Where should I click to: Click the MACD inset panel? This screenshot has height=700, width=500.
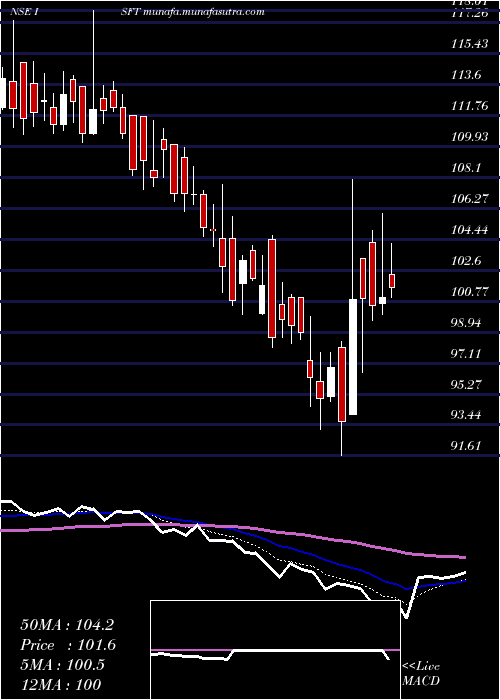click(x=275, y=650)
